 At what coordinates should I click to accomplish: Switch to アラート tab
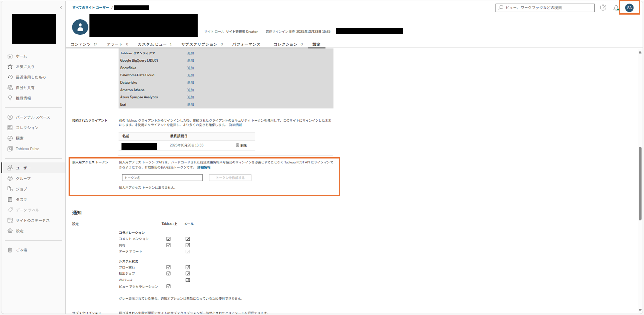(x=117, y=44)
